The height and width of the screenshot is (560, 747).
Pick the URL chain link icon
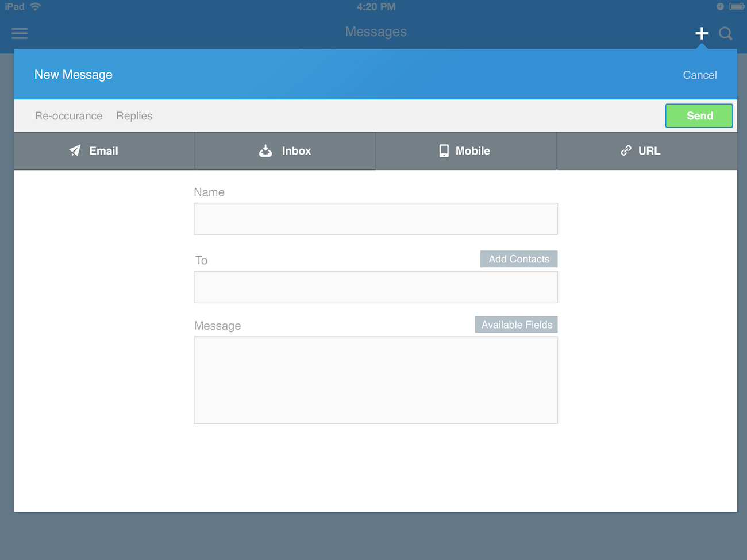coord(626,150)
